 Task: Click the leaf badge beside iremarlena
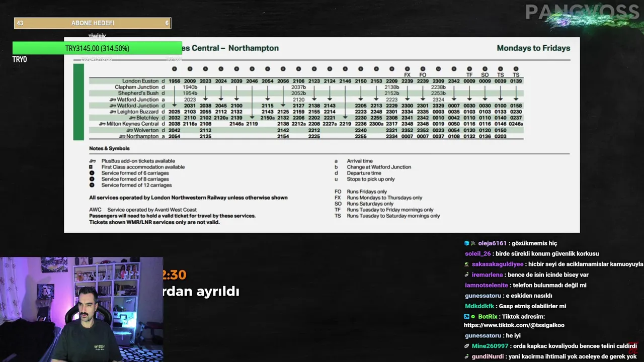(467, 275)
